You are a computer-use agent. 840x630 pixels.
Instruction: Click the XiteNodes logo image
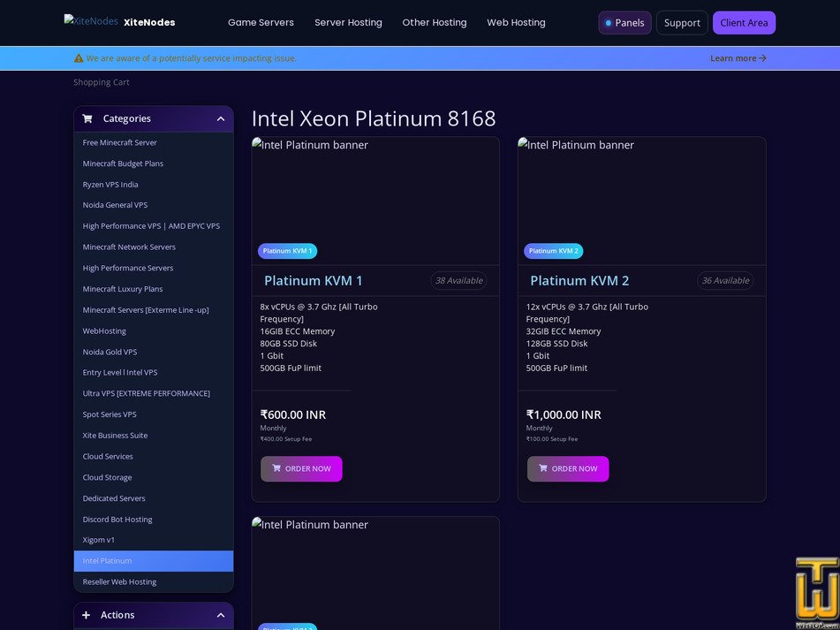[x=91, y=21]
